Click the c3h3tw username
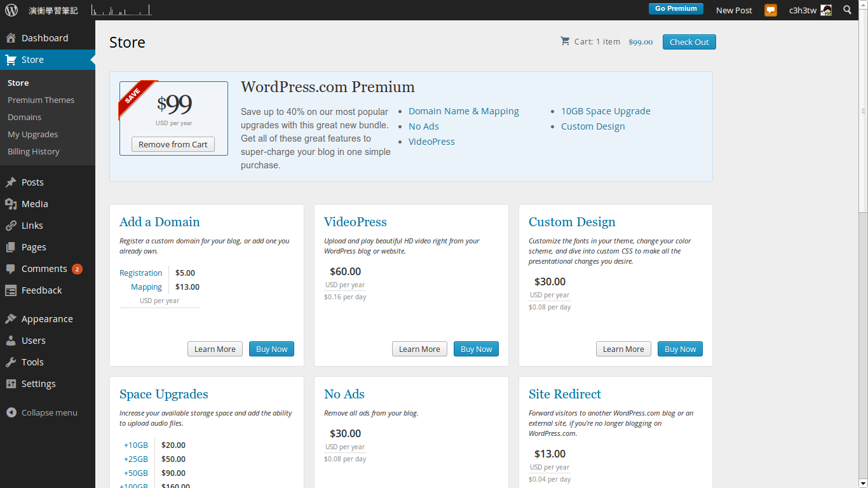 tap(803, 10)
